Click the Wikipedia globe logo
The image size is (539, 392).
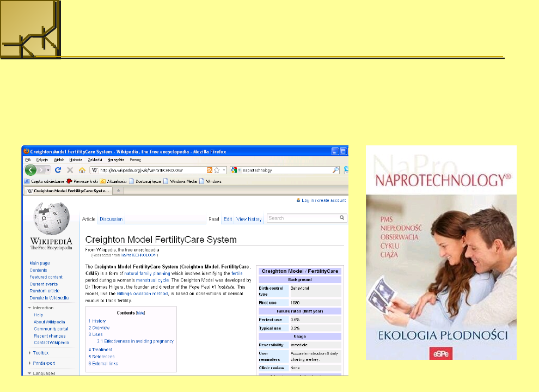click(x=51, y=218)
